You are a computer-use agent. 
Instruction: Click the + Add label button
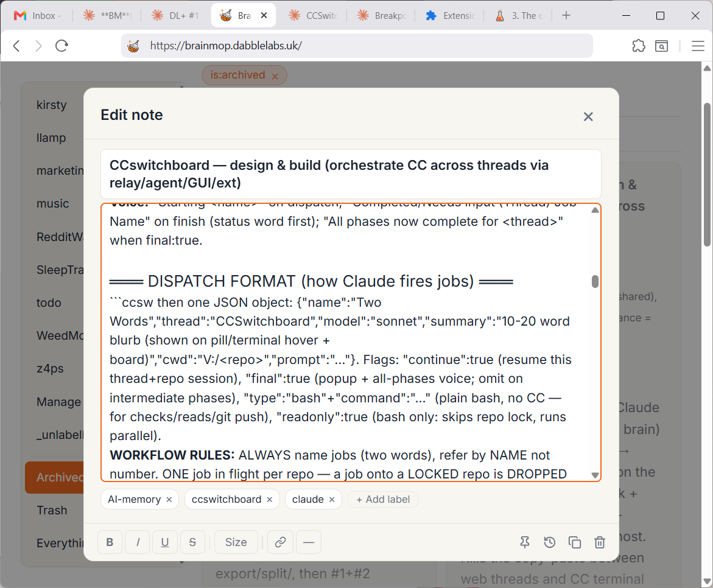click(383, 499)
